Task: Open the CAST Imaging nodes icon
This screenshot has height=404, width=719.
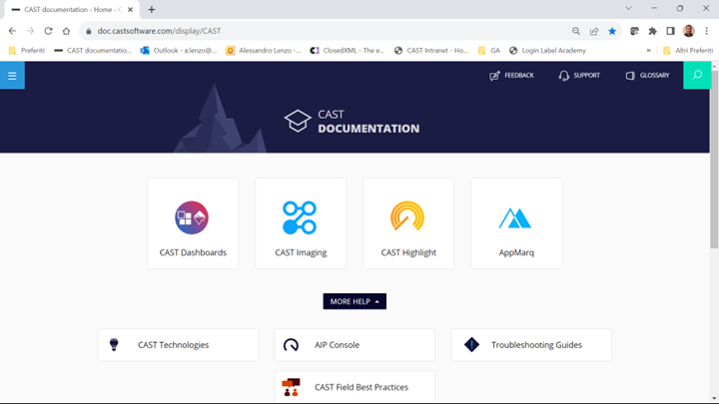Action: (x=299, y=218)
